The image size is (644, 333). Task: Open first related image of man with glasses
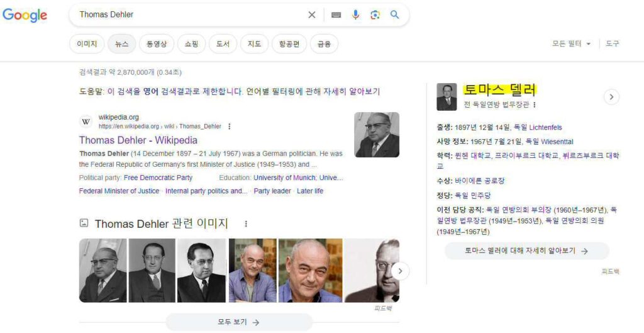[103, 271]
